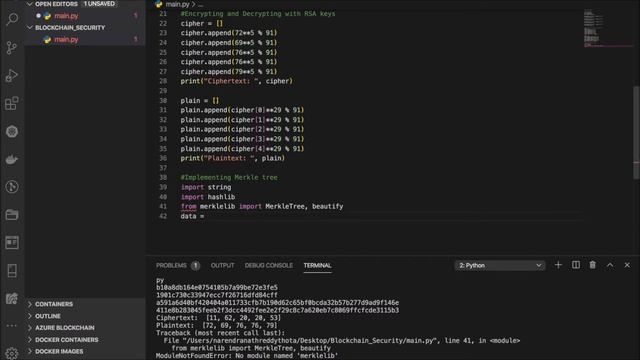The image size is (640, 360).
Task: Open main.py in BLOCKCHAIN_SECURITY folder
Action: 66,40
